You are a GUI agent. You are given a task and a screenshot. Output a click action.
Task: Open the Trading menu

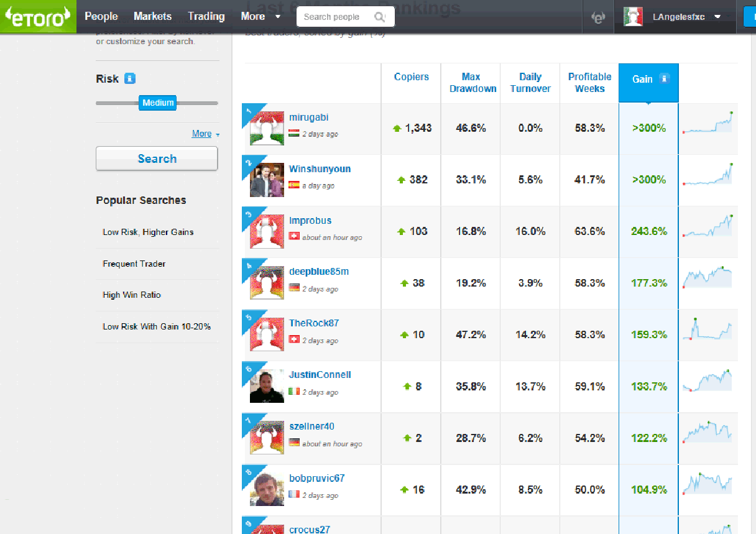[x=206, y=17]
